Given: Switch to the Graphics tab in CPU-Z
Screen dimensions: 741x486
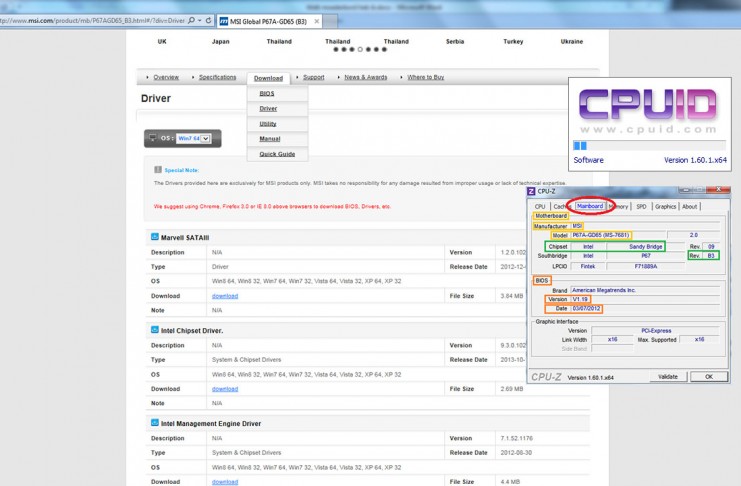Looking at the screenshot, I should click(x=665, y=207).
